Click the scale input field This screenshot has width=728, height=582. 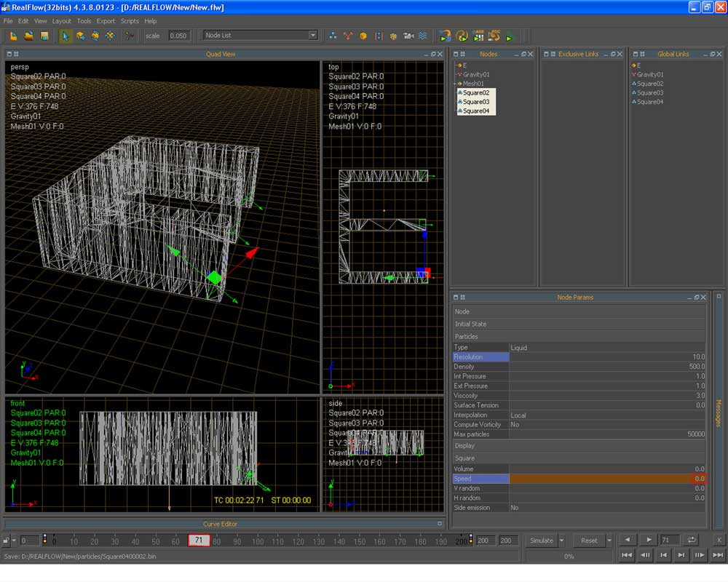coord(178,36)
